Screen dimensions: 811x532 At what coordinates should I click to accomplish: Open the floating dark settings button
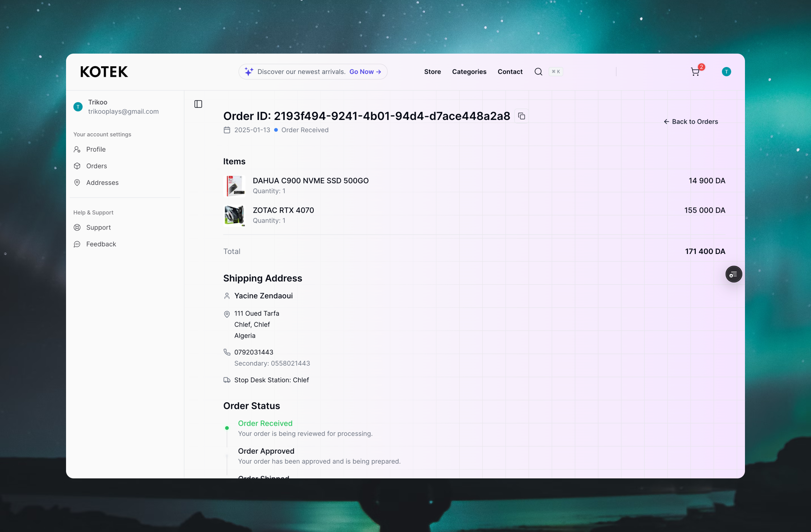tap(734, 274)
